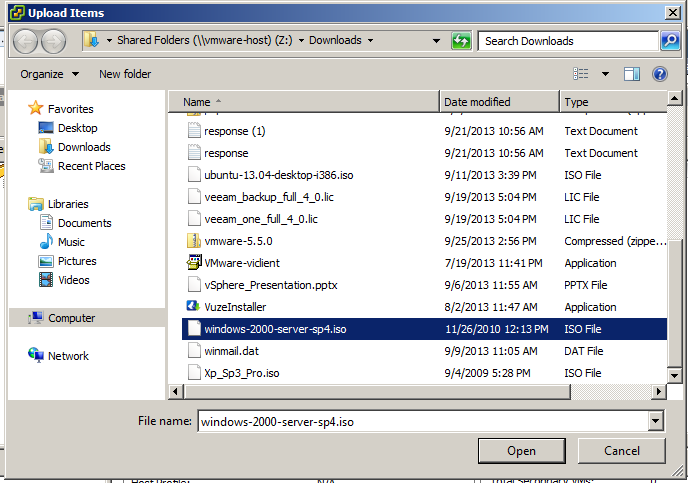This screenshot has width=688, height=483.
Task: Click the Network icon in sidebar
Action: point(36,355)
